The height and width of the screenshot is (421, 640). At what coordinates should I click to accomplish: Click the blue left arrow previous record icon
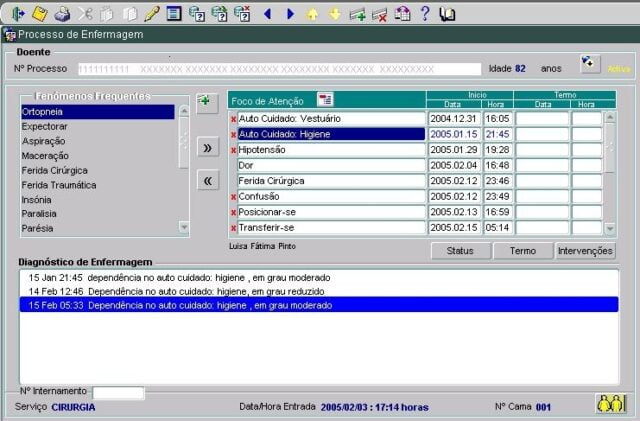[267, 13]
